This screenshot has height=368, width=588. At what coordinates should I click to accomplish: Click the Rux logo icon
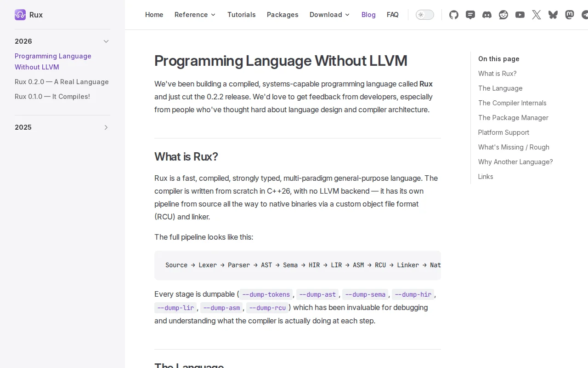point(20,15)
